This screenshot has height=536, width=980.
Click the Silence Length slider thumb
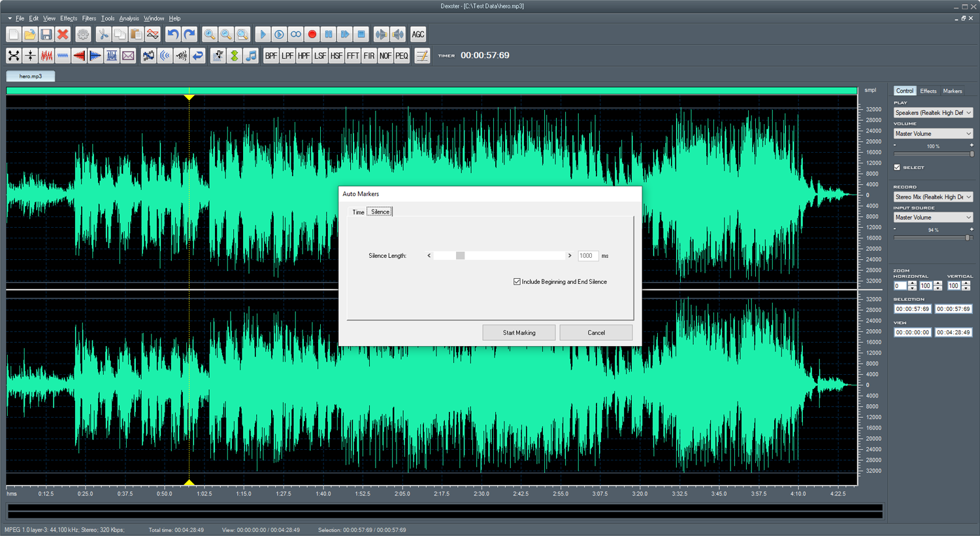(460, 256)
